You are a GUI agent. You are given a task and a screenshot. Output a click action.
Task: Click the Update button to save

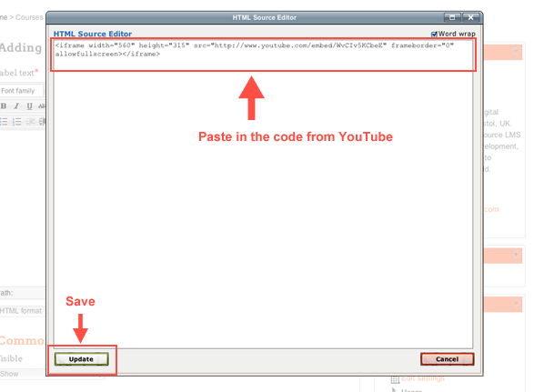tap(81, 359)
